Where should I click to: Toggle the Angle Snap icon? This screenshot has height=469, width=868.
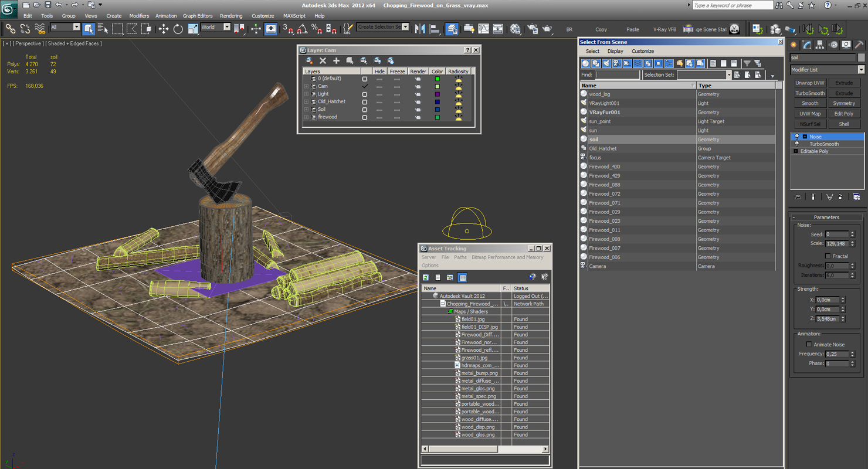point(302,29)
